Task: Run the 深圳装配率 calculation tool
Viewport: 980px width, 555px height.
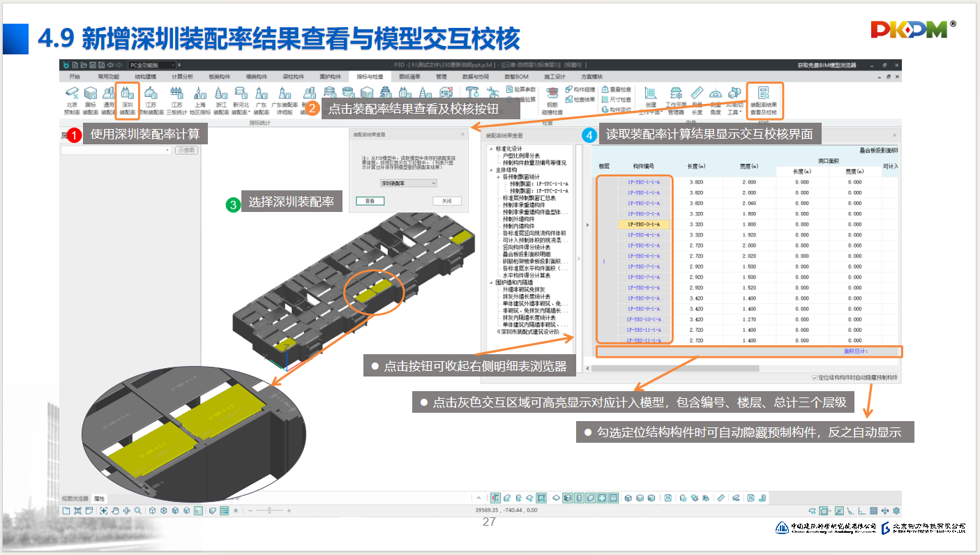Action: click(x=128, y=100)
